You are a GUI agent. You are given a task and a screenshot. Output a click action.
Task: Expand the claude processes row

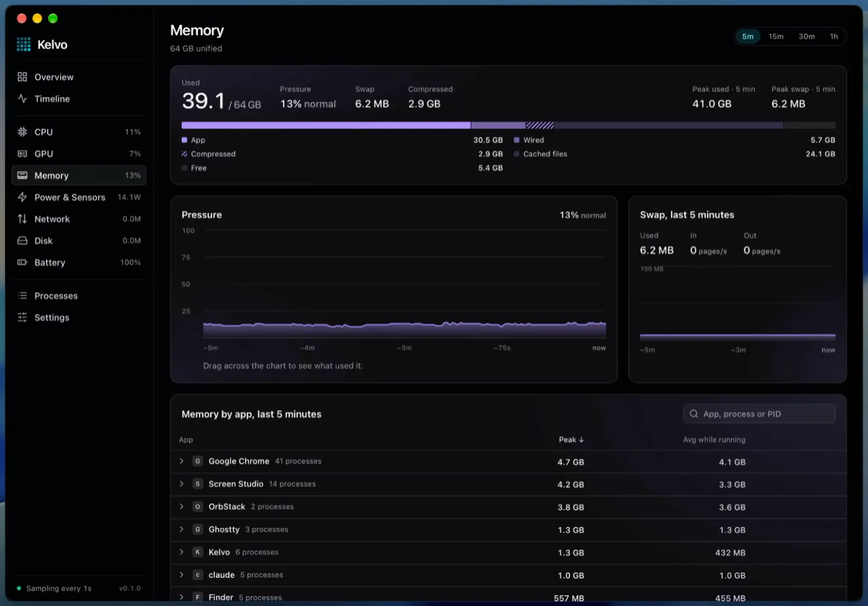click(182, 575)
